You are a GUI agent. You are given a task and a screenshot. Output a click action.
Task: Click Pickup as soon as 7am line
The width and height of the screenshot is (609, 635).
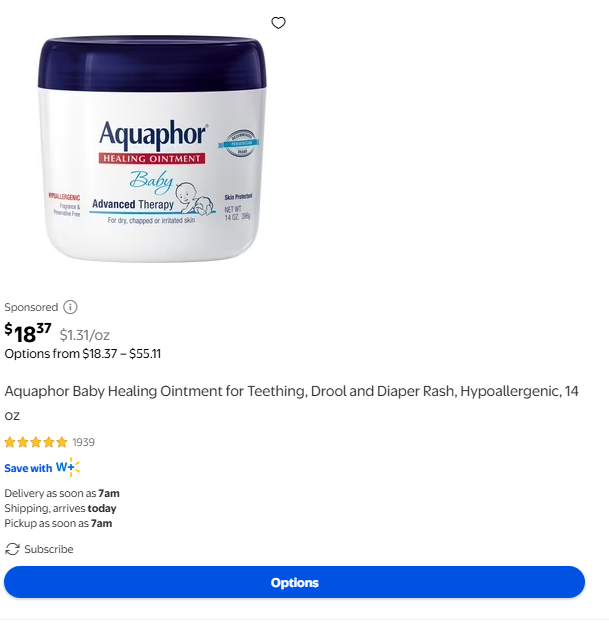58,523
